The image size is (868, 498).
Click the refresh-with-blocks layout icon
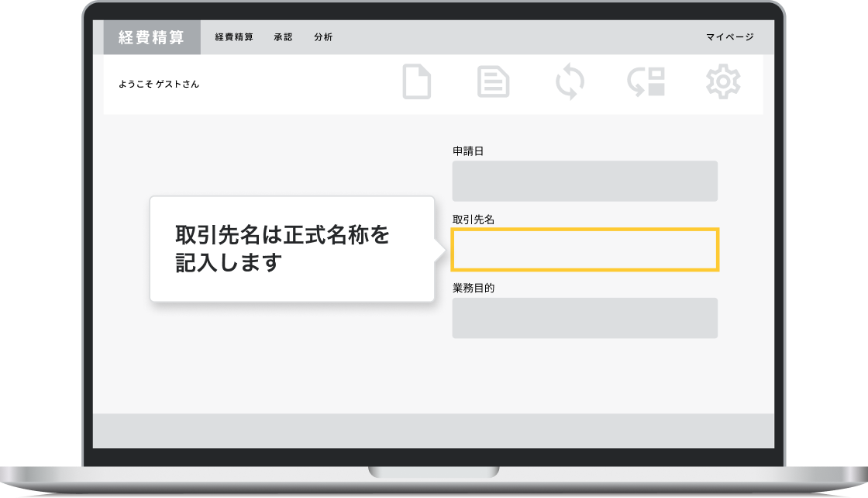tap(646, 82)
